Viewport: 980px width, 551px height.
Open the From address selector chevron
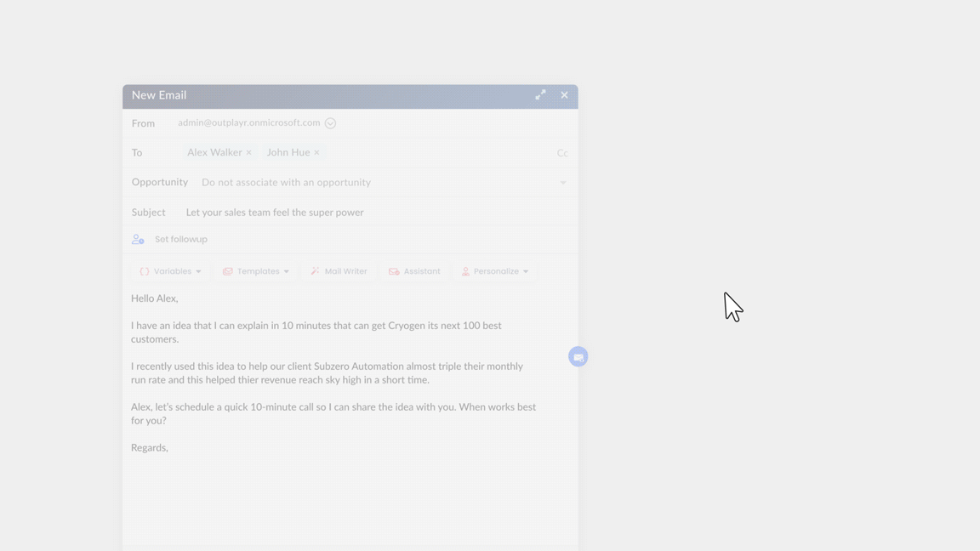tap(331, 123)
